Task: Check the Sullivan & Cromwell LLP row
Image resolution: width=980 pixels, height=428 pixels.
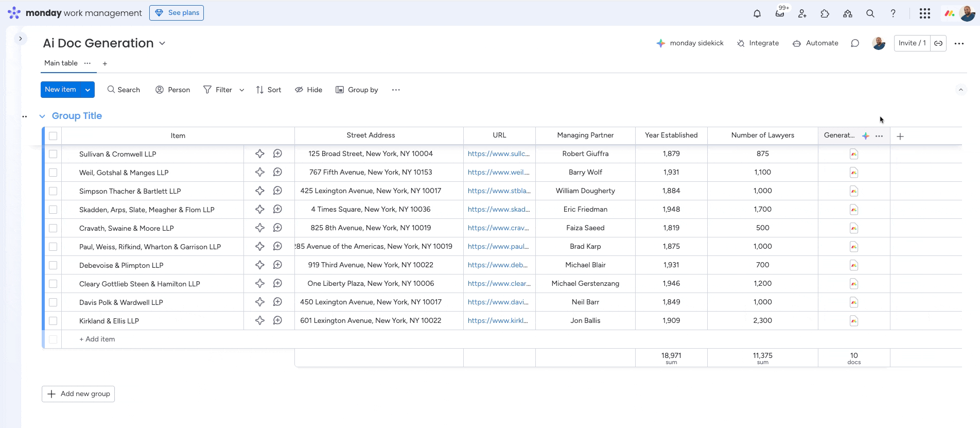Action: tap(53, 154)
